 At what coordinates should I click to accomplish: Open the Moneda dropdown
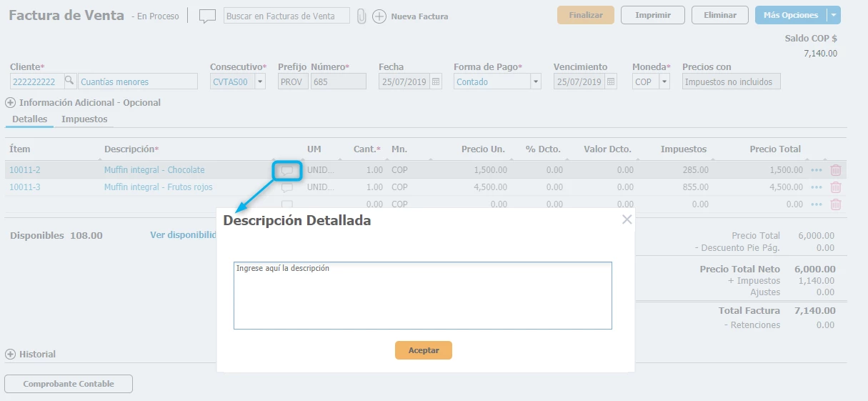664,82
